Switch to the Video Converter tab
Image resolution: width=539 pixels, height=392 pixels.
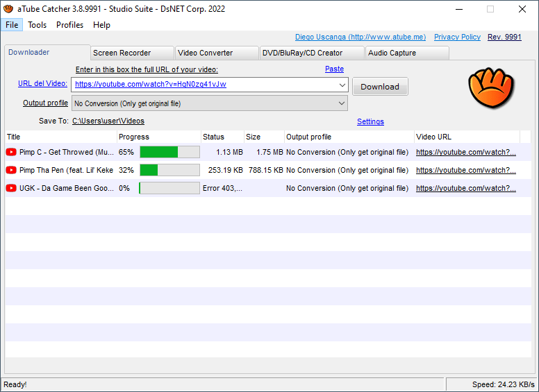click(217, 53)
